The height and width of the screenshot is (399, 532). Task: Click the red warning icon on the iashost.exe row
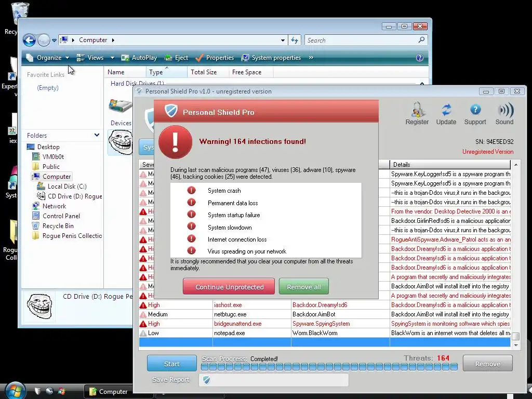pos(143,305)
